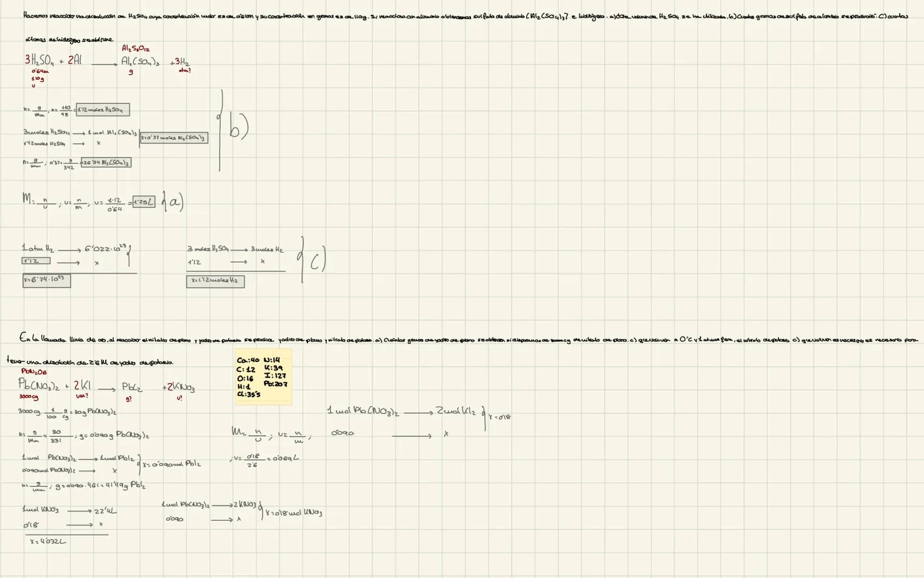The image size is (924, 578).
Task: Click the red "Al₂S₃O₁₂" formula above the product
Action: 136,49
